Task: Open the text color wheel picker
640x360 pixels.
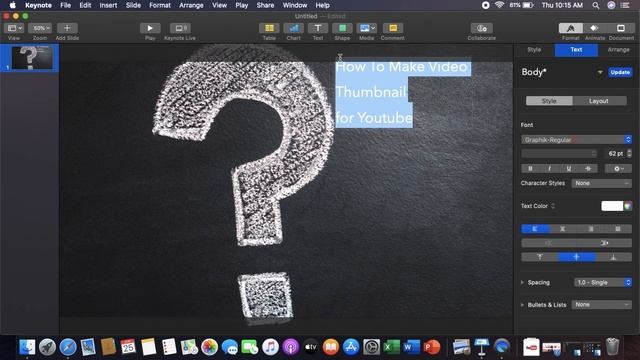Action: 628,206
